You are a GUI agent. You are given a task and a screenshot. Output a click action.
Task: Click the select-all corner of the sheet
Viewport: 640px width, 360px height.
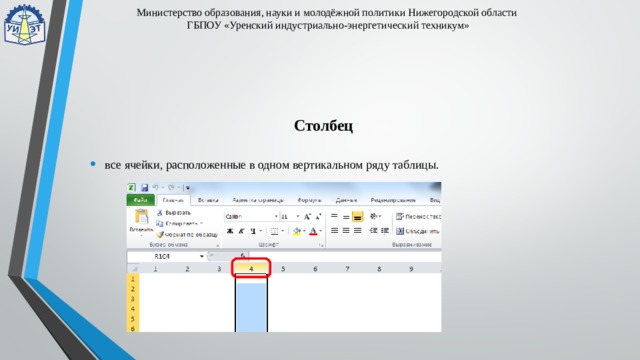tap(133, 269)
